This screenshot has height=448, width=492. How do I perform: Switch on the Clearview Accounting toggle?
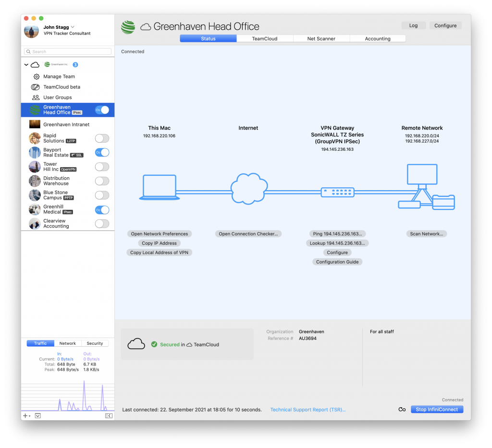click(x=102, y=224)
